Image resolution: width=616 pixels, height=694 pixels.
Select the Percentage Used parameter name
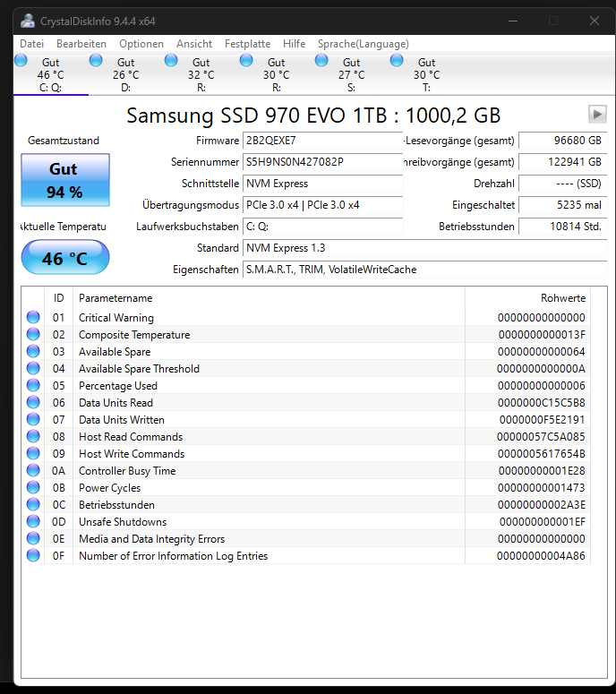117,386
